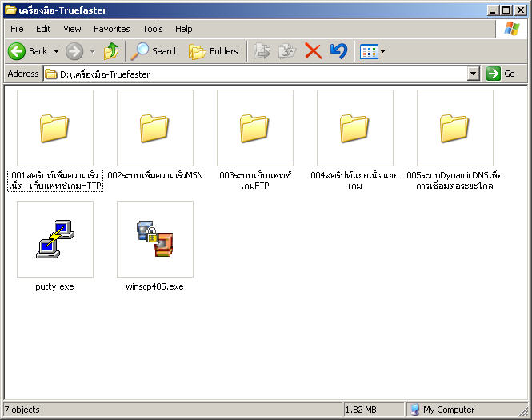Image resolution: width=532 pixels, height=420 pixels.
Task: Select the 004 folder thumbnail
Action: pos(354,127)
